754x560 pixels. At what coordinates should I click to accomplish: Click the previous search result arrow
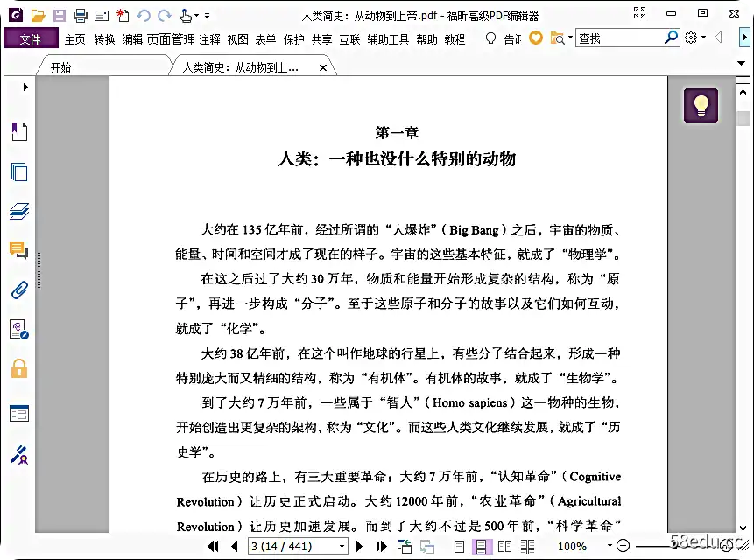click(718, 37)
